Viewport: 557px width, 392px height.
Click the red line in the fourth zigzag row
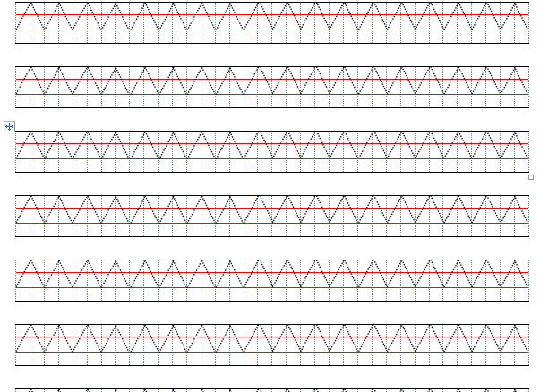click(269, 208)
